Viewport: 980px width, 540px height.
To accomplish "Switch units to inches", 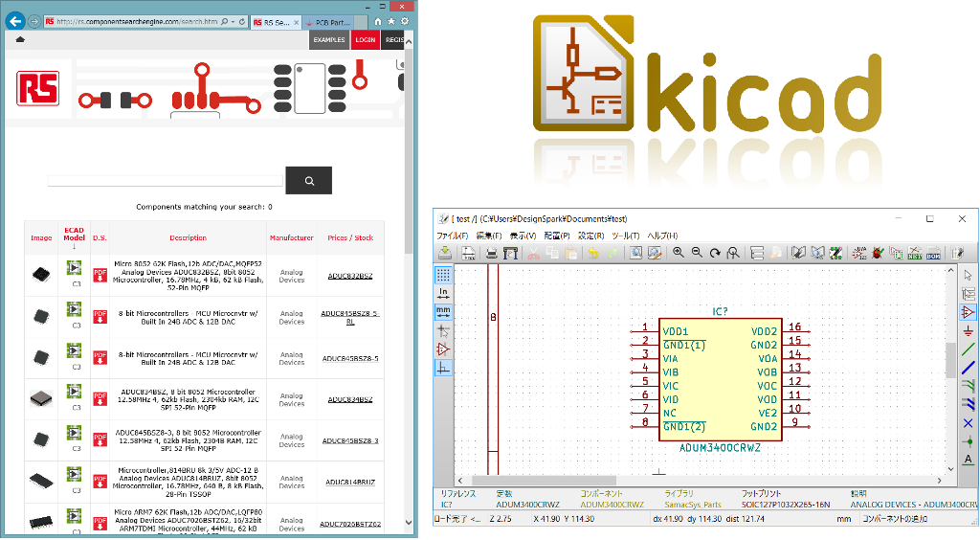I will (443, 293).
